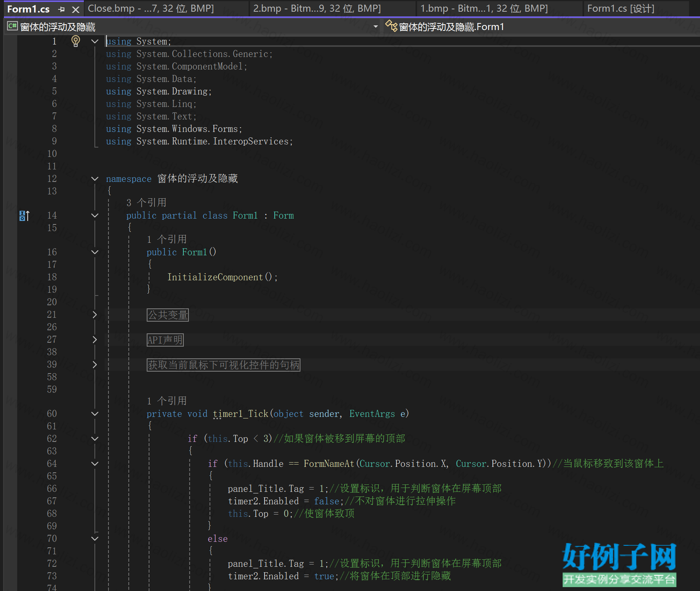Expand the 获取当前鼠标下可视化控件的句柄 region
Viewport: 700px width, 591px height.
pyautogui.click(x=95, y=365)
